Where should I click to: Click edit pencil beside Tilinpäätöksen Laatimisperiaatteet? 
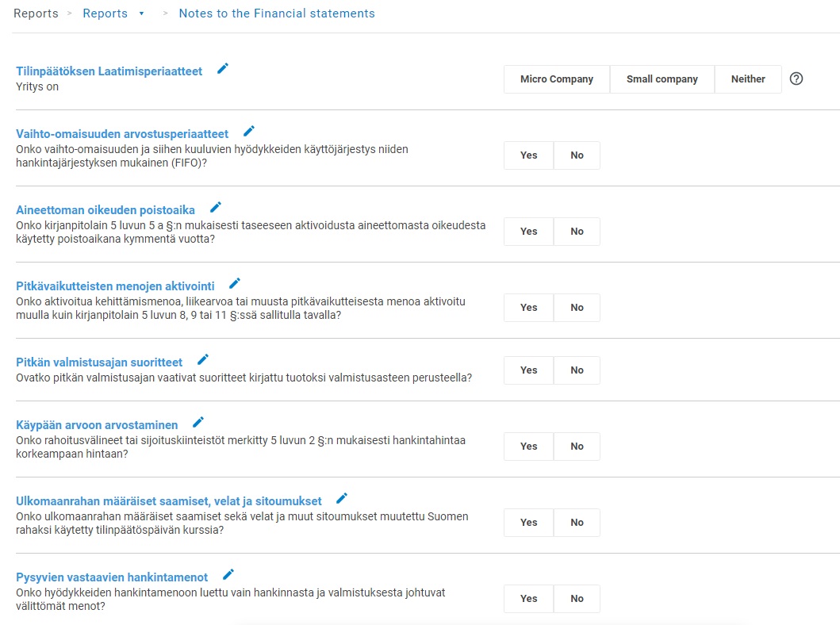[223, 69]
